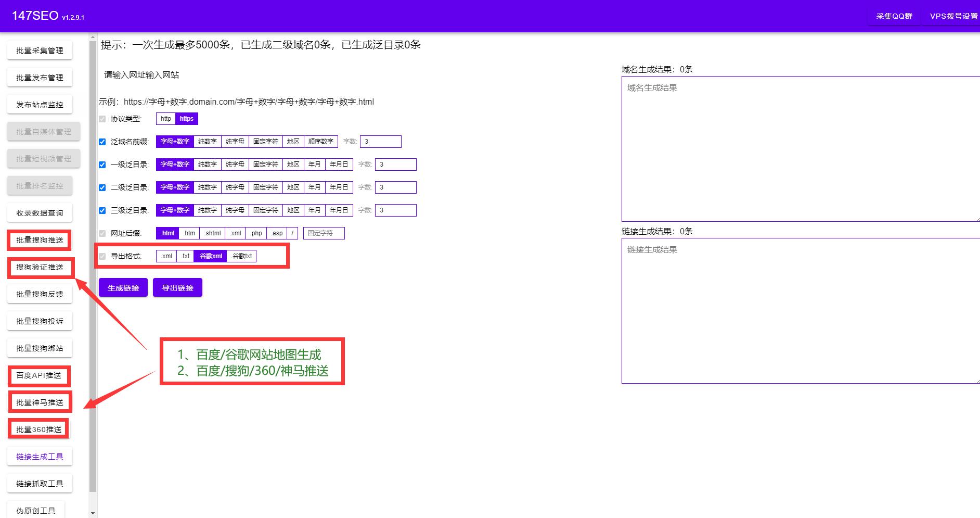
Task: Open 发布站点监控 panel
Action: click(40, 104)
